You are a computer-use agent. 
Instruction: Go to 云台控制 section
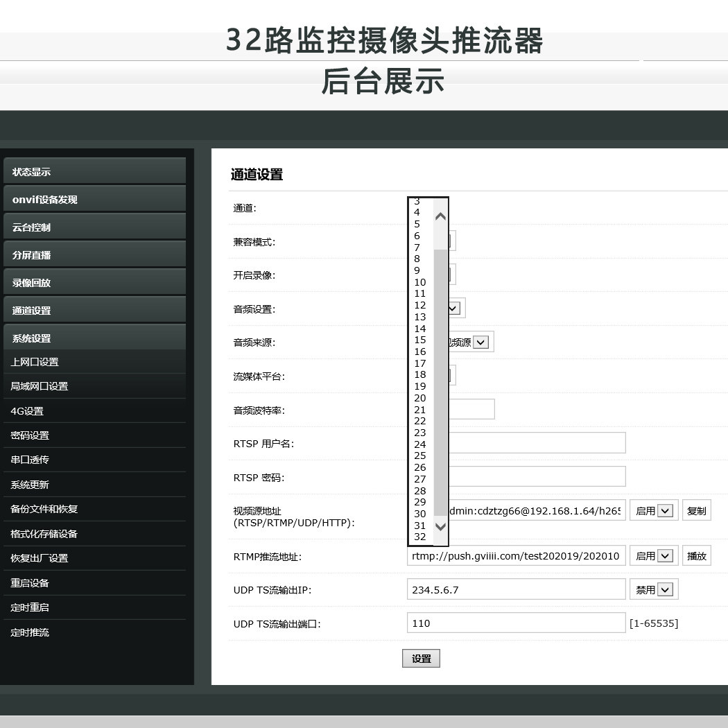(94, 227)
